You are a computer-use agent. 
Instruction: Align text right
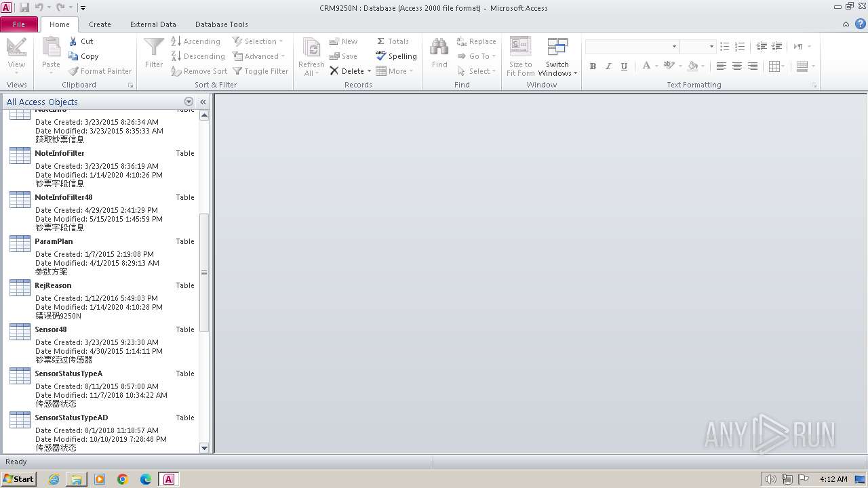pyautogui.click(x=752, y=66)
